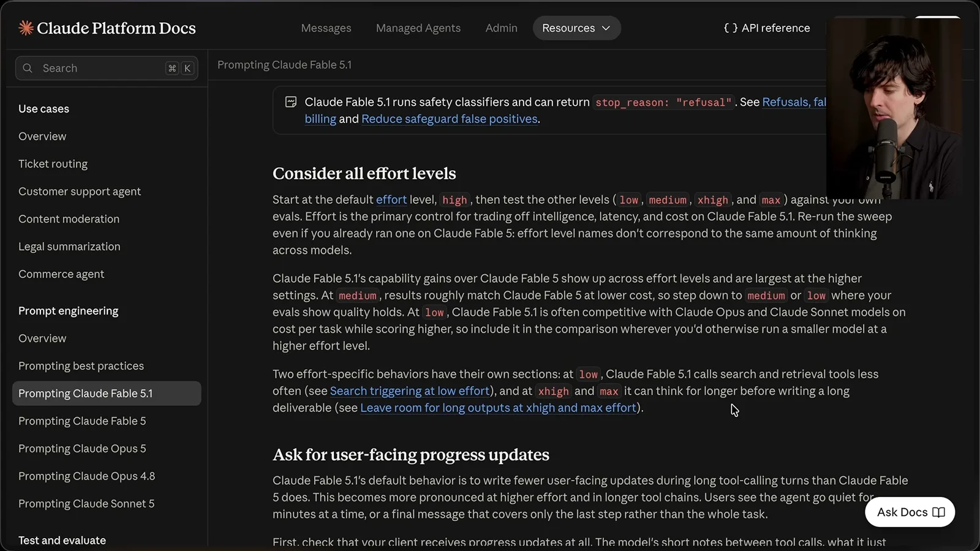Image resolution: width=980 pixels, height=551 pixels.
Task: Open Prompting best practices page
Action: (81, 366)
